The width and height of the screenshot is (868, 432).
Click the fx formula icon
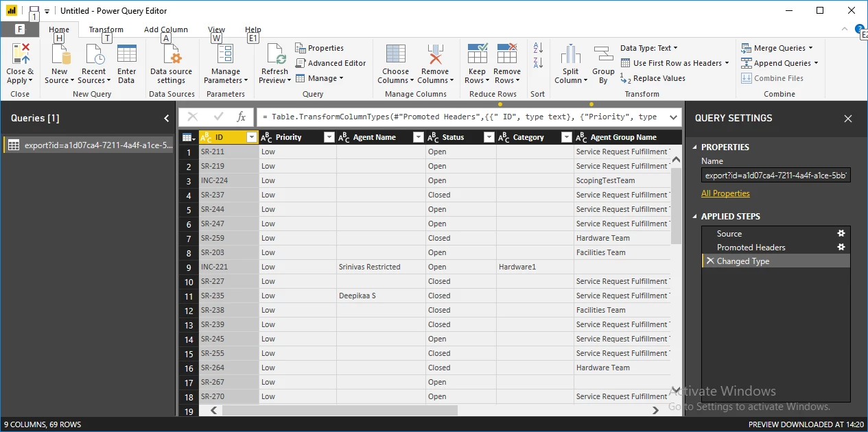(241, 117)
